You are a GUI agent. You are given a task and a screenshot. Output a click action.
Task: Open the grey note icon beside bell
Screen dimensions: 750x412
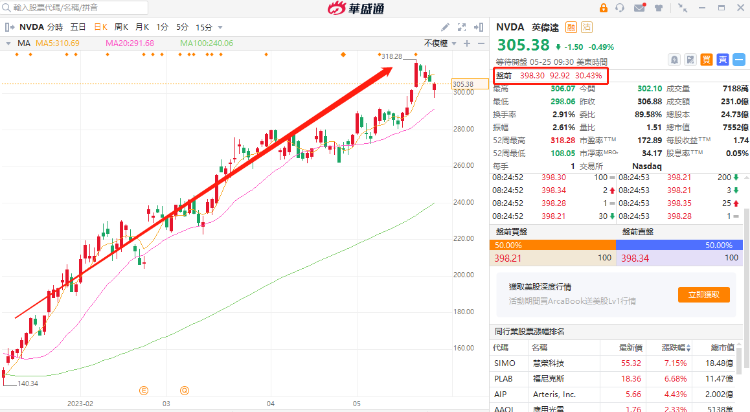[x=690, y=60]
